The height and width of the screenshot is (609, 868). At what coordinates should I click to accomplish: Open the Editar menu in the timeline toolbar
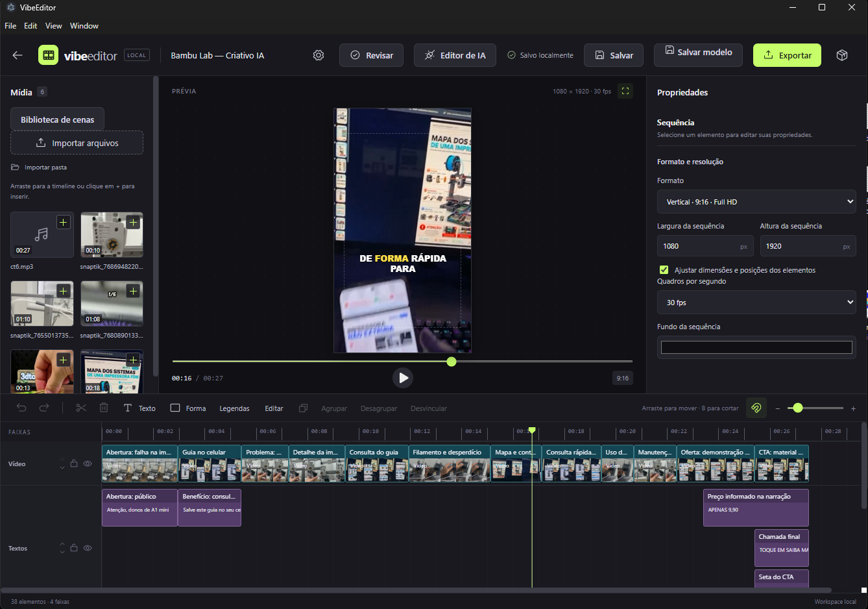pos(274,408)
